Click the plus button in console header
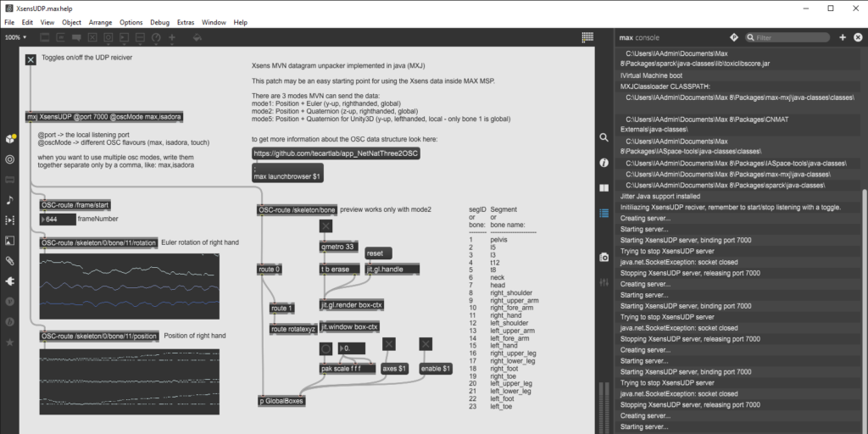This screenshot has width=868, height=434. (843, 37)
